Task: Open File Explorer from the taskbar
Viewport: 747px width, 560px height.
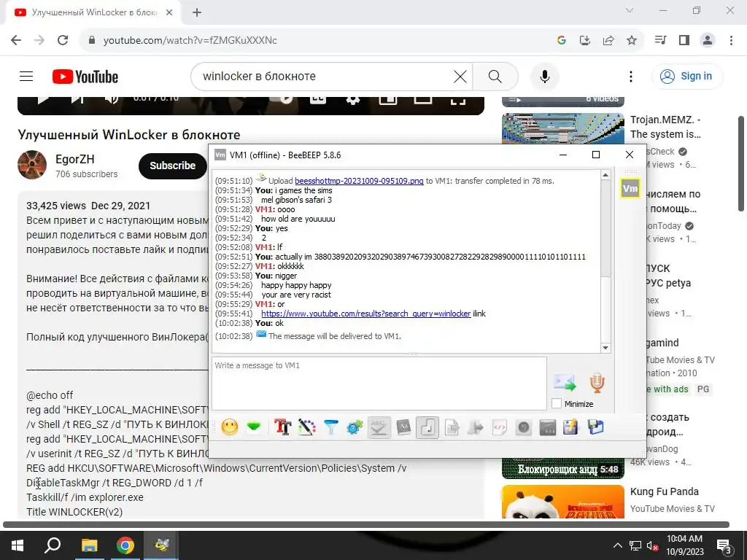Action: click(89, 545)
